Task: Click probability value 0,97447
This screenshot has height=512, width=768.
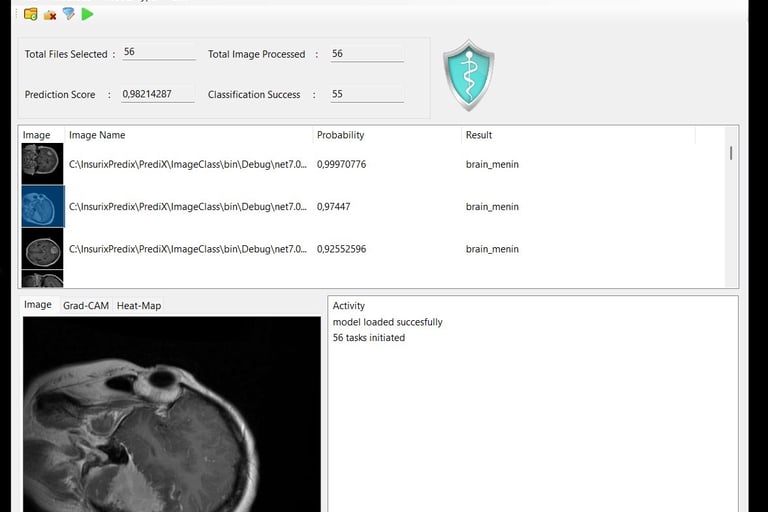Action: 334,207
